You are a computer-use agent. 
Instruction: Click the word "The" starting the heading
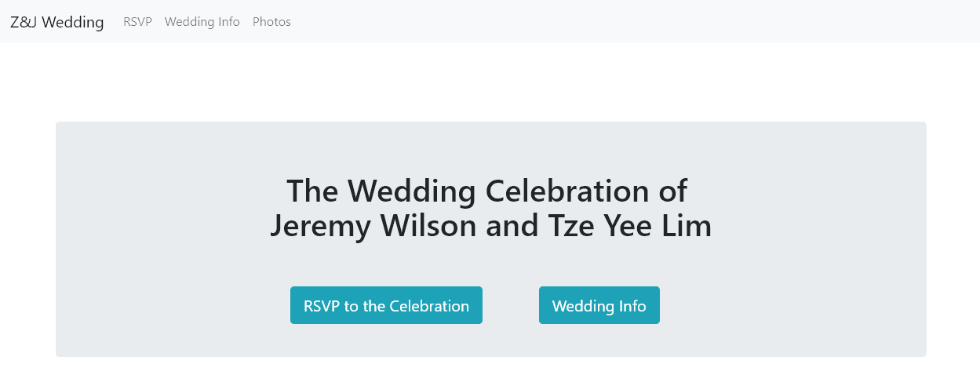[313, 191]
